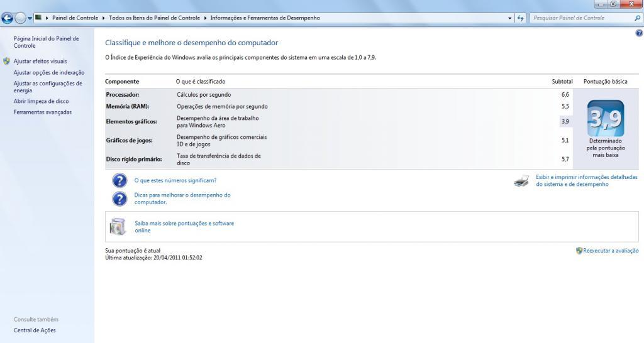Open Dicas para melhorar o desempenho link
Image resolution: width=644 pixels, height=343 pixels.
(x=182, y=199)
